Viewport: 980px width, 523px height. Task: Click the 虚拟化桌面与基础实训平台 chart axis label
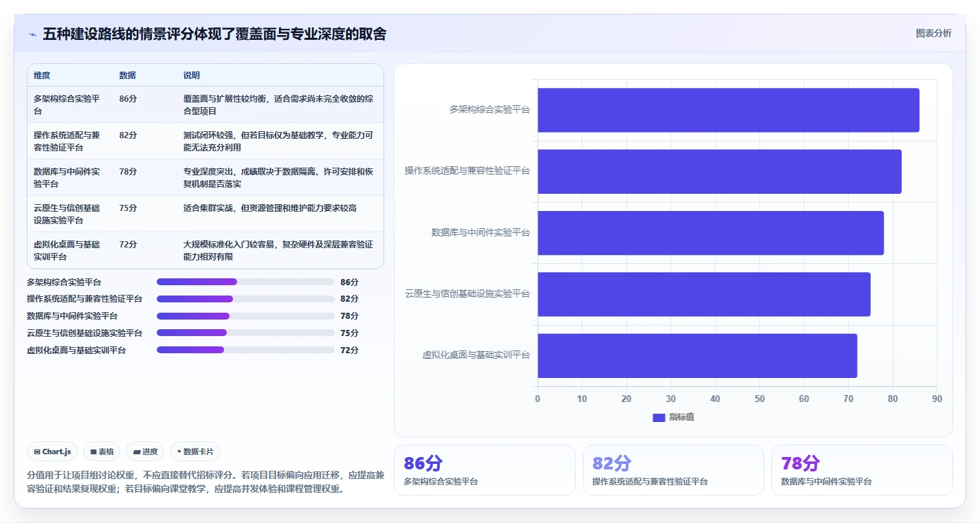pyautogui.click(x=476, y=355)
